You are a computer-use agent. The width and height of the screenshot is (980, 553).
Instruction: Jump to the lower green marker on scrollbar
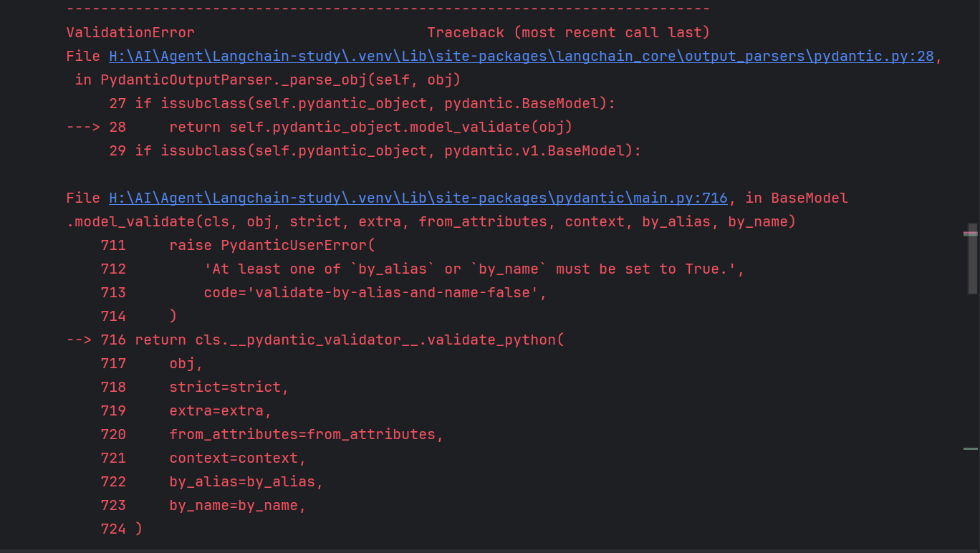[x=971, y=448]
